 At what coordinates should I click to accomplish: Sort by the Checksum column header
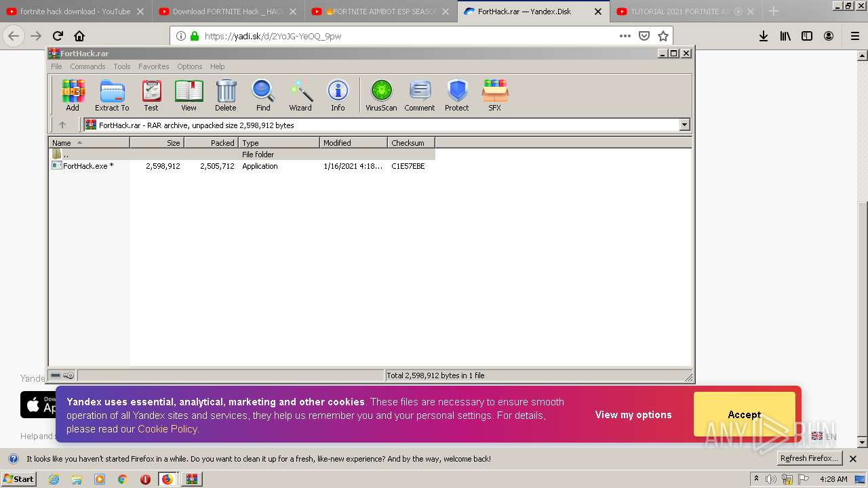(x=411, y=142)
